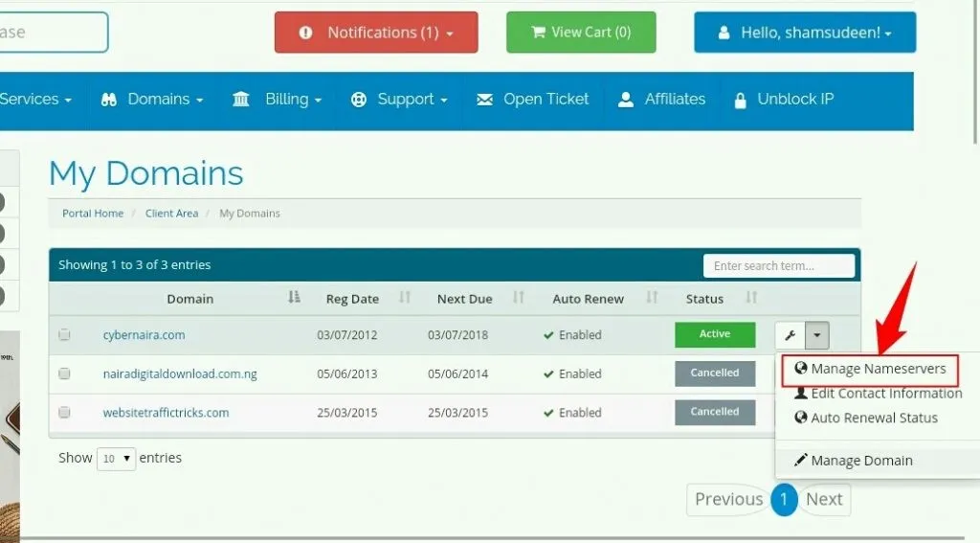Click the shopping cart icon
980x543 pixels.
[x=538, y=32]
